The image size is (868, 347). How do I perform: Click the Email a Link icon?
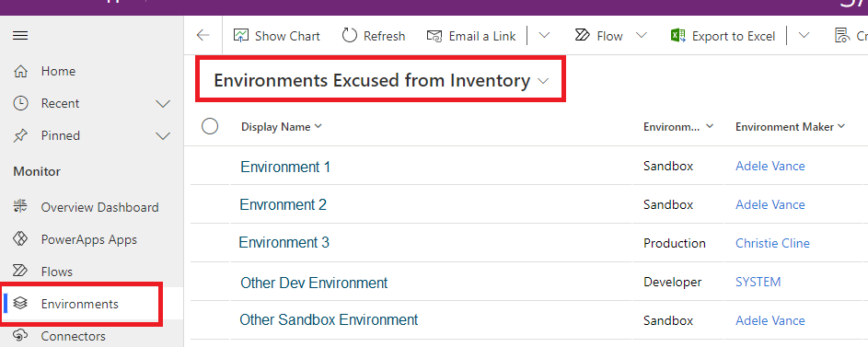point(434,36)
